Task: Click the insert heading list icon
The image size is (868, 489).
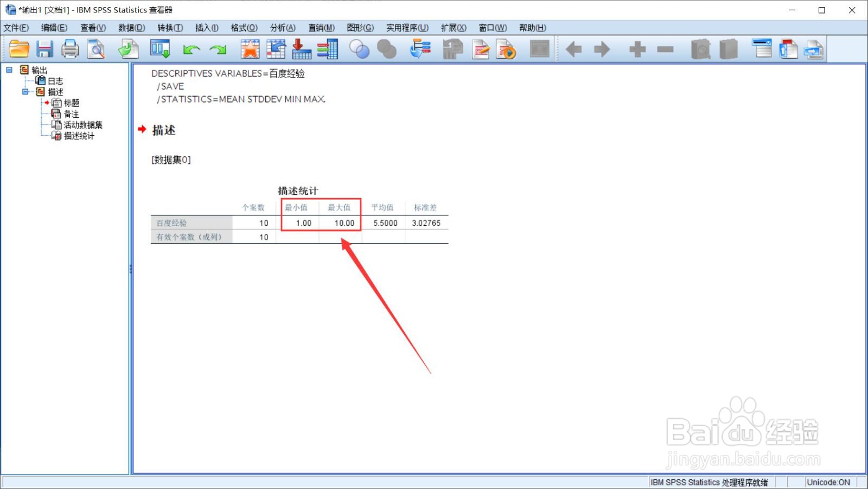Action: (762, 49)
